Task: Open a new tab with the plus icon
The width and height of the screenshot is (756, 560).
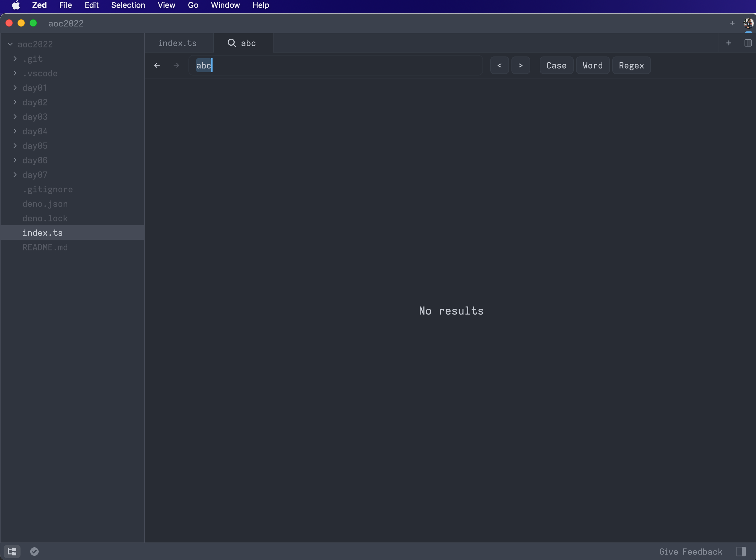Action: [729, 43]
